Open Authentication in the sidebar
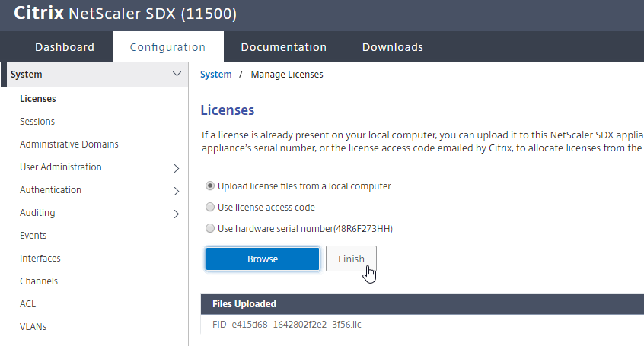Viewport: 644px width, 346px height. pos(50,190)
